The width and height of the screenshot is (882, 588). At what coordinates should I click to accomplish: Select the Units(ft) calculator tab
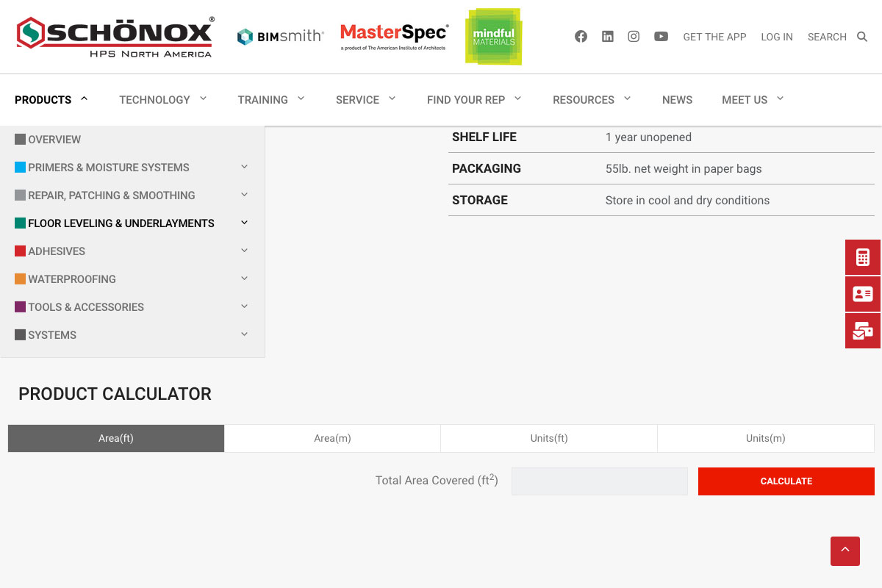[x=549, y=438]
